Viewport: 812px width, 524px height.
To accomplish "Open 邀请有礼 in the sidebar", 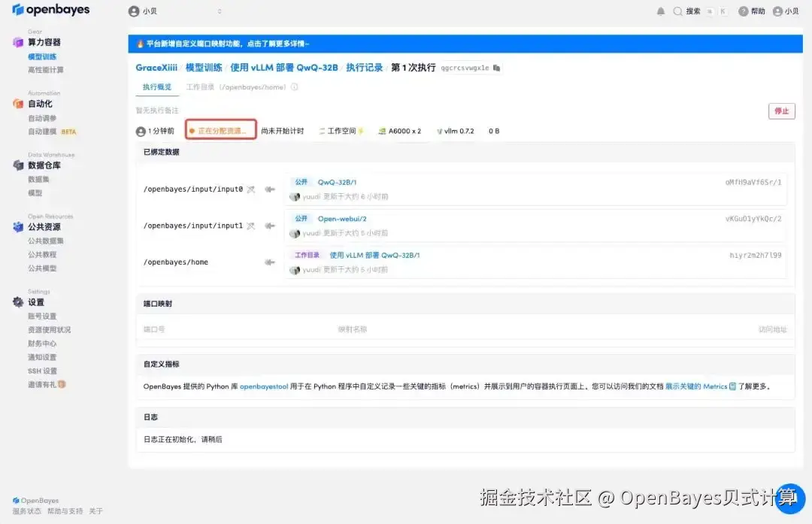I will [47, 384].
